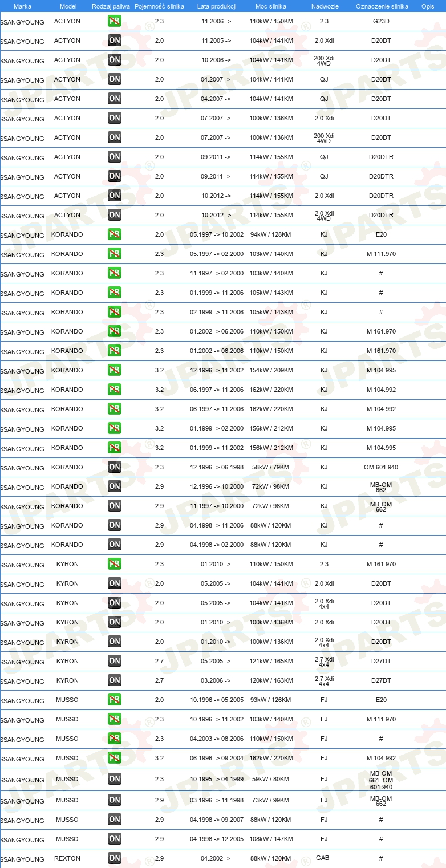Click PB petrol icon for KORANDO E20
The image size is (446, 868).
115,234
